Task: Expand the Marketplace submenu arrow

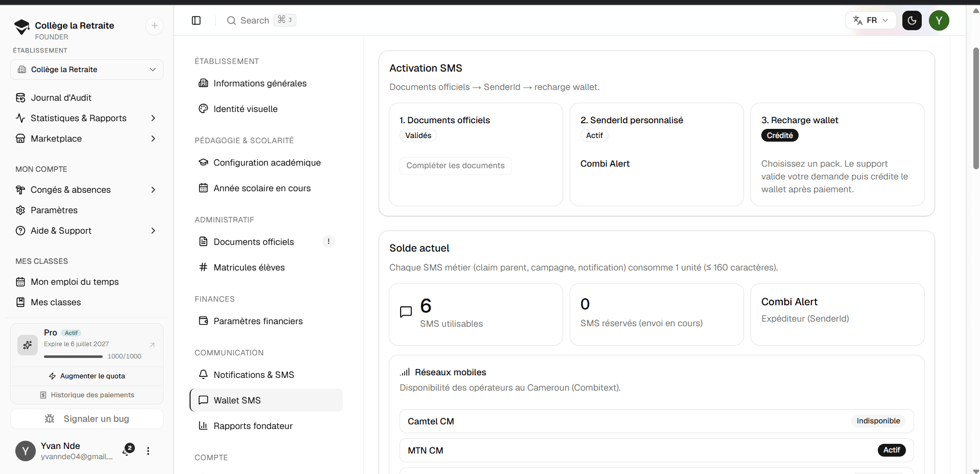Action: pos(153,139)
